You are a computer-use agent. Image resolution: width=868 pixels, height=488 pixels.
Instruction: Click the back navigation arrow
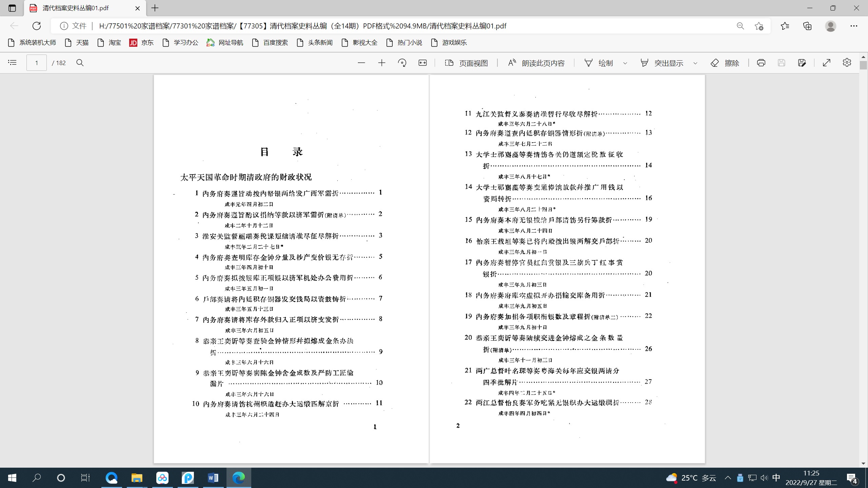point(14,26)
